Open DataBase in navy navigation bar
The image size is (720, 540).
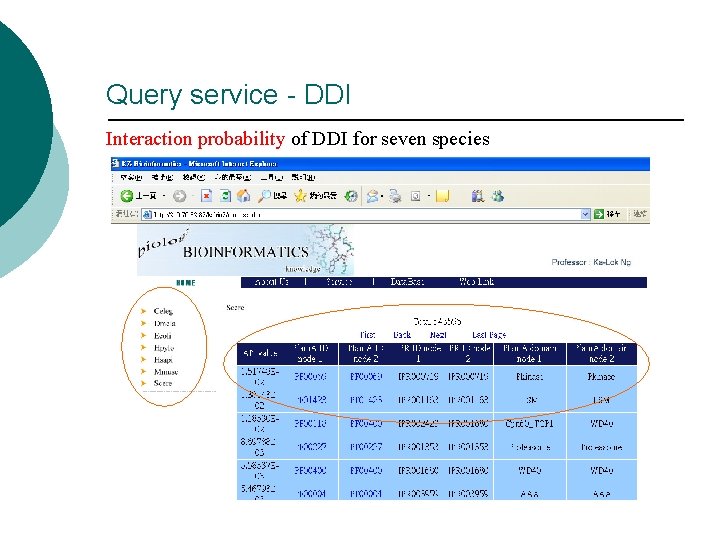(x=407, y=282)
